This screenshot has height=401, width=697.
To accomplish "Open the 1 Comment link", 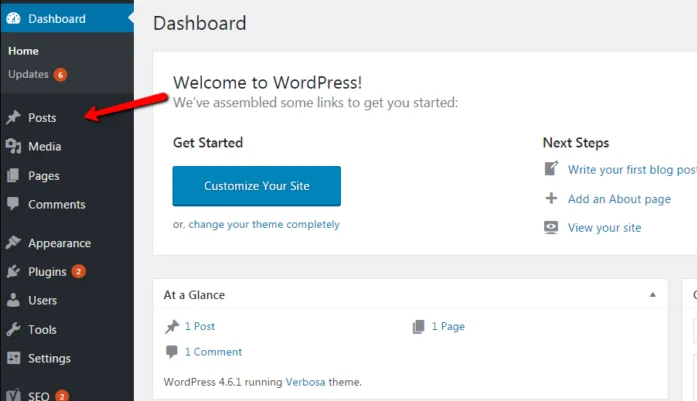I will (213, 352).
